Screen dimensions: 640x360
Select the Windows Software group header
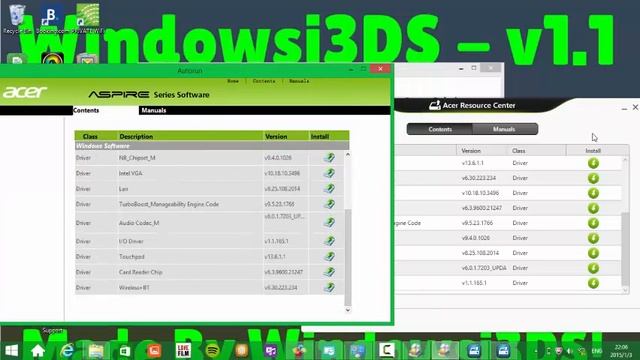click(x=212, y=146)
